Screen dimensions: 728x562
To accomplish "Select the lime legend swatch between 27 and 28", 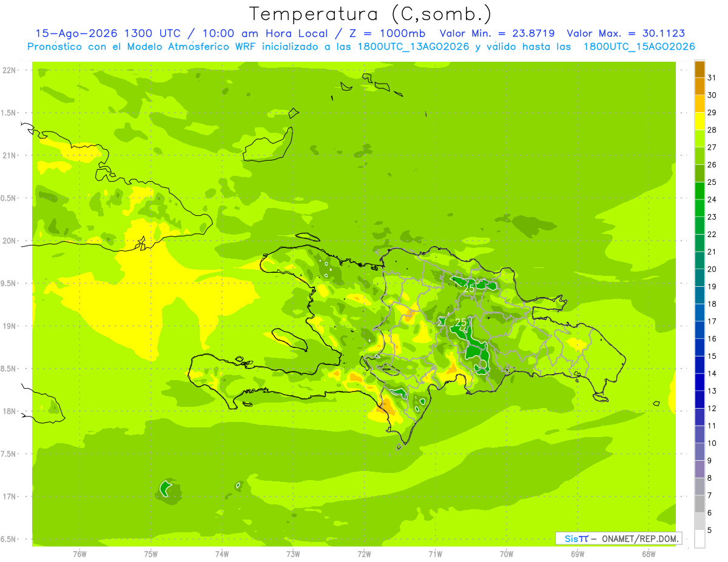I will (699, 138).
